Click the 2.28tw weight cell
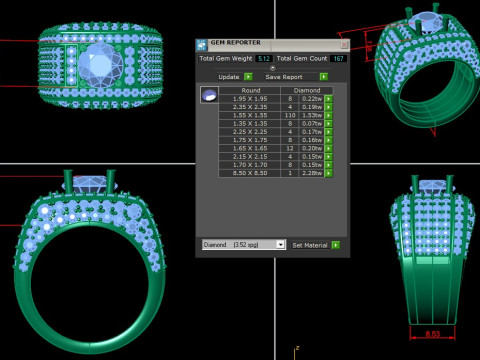This screenshot has width=480, height=360. pos(312,173)
